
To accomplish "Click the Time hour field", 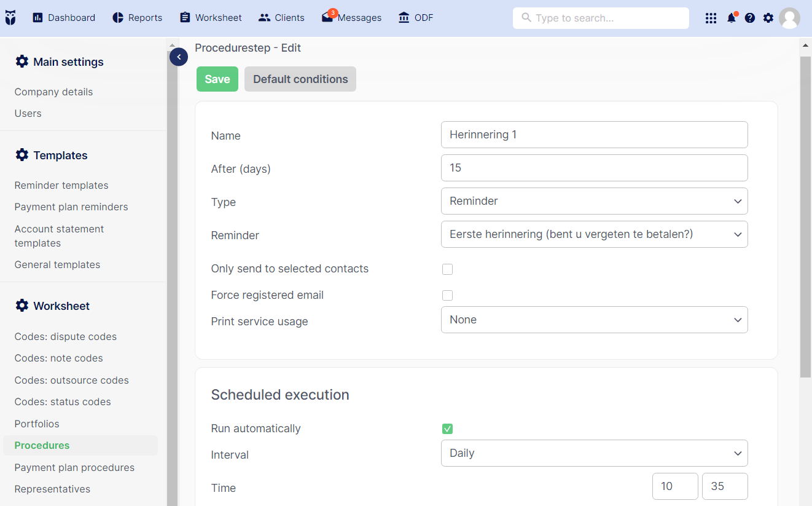I will 675,486.
